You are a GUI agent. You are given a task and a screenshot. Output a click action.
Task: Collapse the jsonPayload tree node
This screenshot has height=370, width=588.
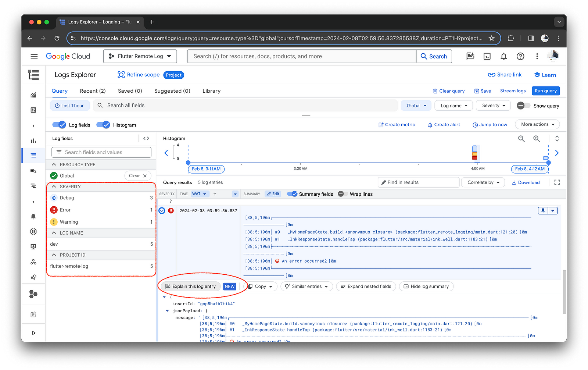point(167,311)
